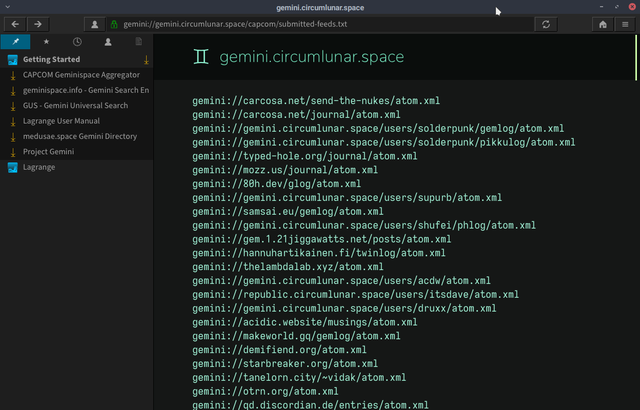This screenshot has height=410, width=640.
Task: Click the mozz.us/journal/atom.xml line
Action: click(285, 170)
